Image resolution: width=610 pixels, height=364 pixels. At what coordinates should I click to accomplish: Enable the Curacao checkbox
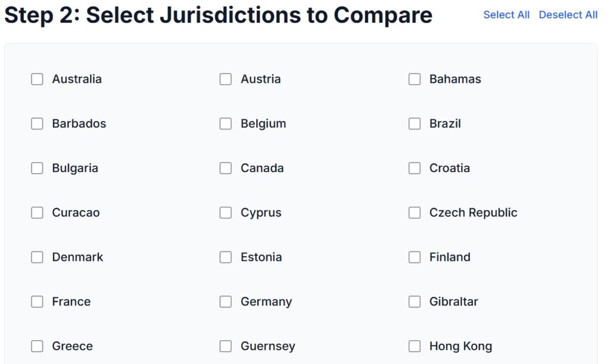coord(37,213)
